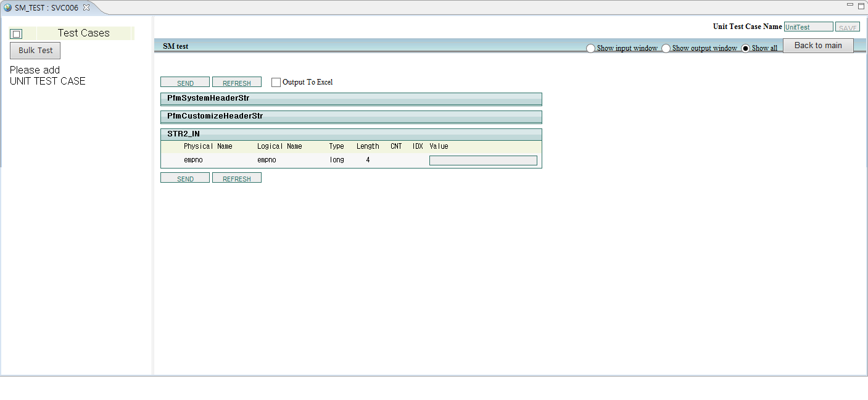Maximize the application window
Image resolution: width=868 pixels, height=400 pixels.
(860, 4)
